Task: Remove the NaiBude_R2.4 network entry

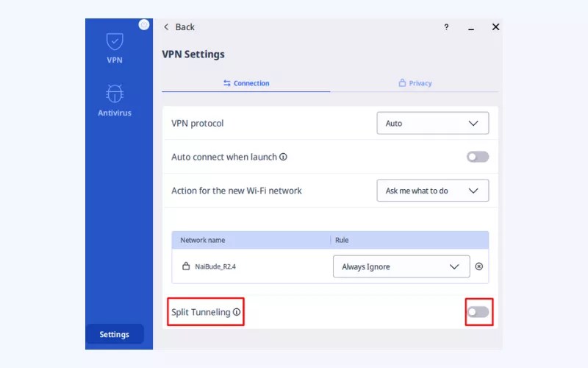Action: [479, 266]
